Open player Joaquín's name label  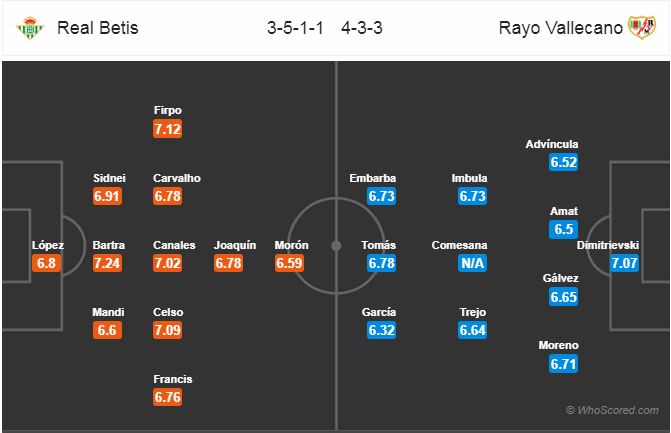click(235, 245)
